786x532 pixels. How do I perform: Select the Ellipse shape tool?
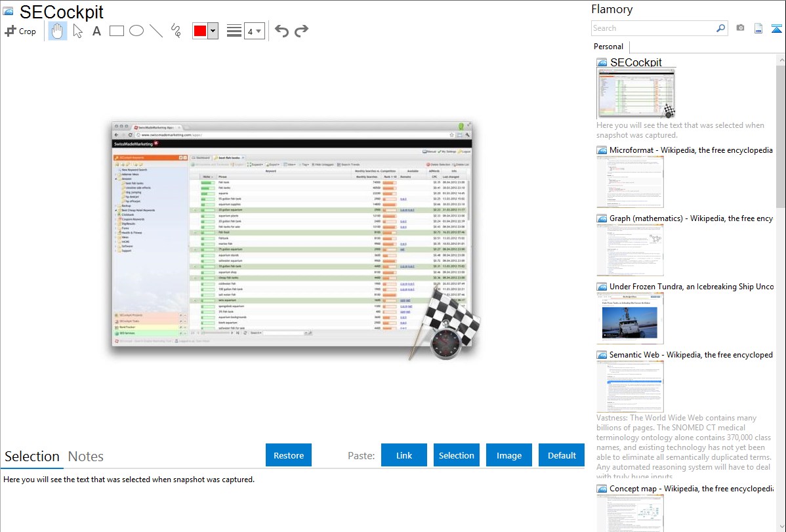pos(136,31)
